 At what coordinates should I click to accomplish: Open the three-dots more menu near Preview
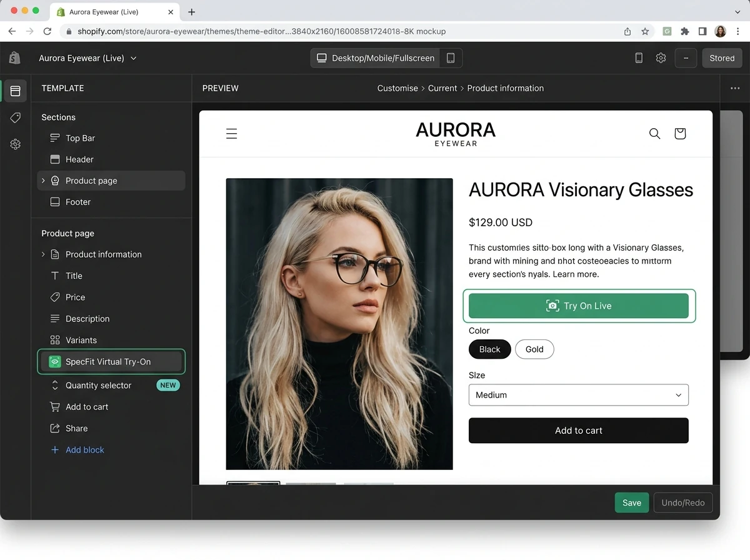[x=735, y=88]
